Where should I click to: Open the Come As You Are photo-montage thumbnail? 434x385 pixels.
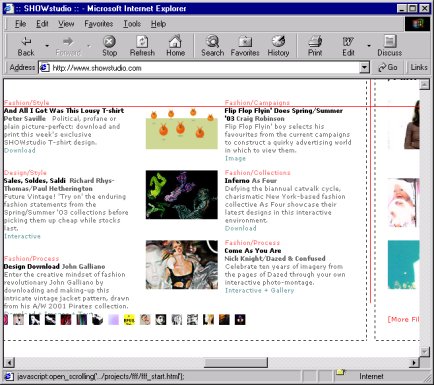click(x=182, y=265)
